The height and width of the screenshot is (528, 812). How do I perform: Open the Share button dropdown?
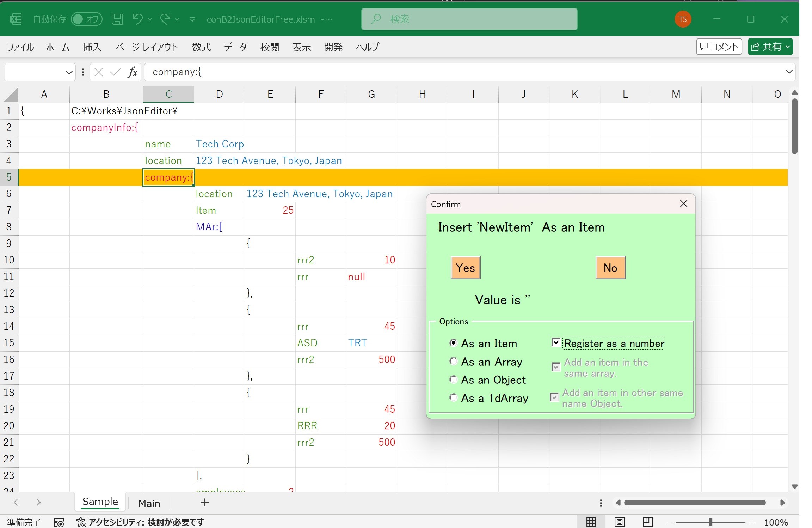(788, 47)
